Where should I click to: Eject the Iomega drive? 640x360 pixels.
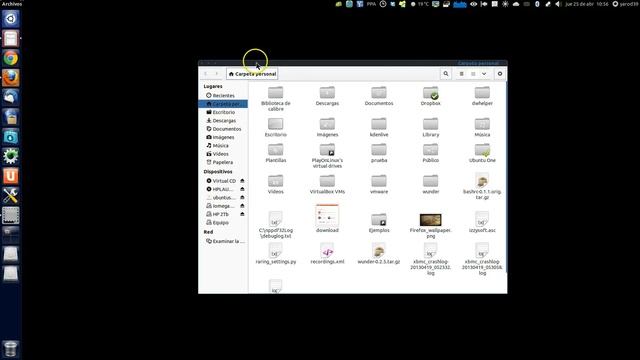point(242,206)
